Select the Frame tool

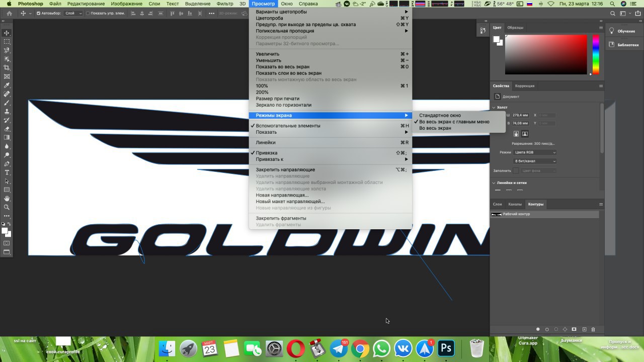click(x=7, y=76)
